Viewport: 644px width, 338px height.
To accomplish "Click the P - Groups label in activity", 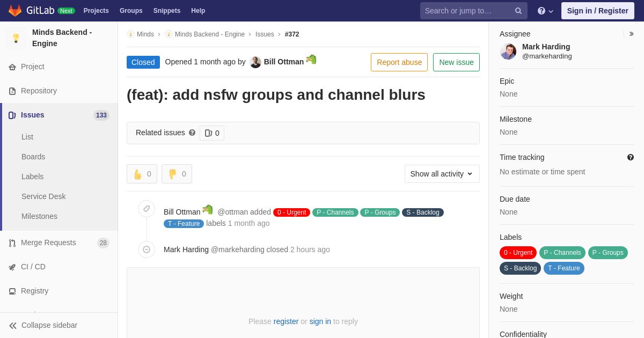I will click(x=380, y=212).
